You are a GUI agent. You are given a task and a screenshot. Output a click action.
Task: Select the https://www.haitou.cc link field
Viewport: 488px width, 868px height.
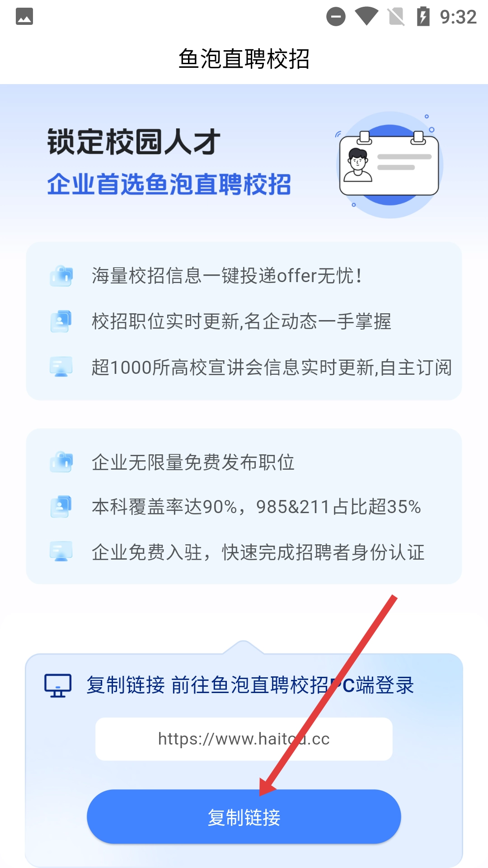click(x=244, y=739)
